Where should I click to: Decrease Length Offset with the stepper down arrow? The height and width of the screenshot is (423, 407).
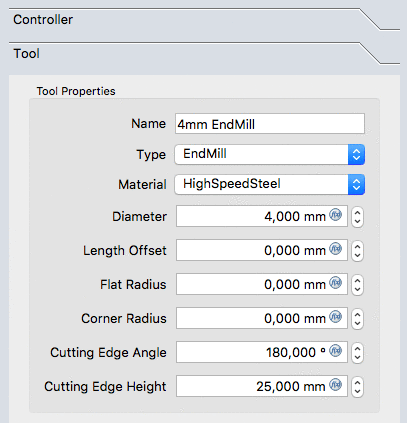(357, 256)
